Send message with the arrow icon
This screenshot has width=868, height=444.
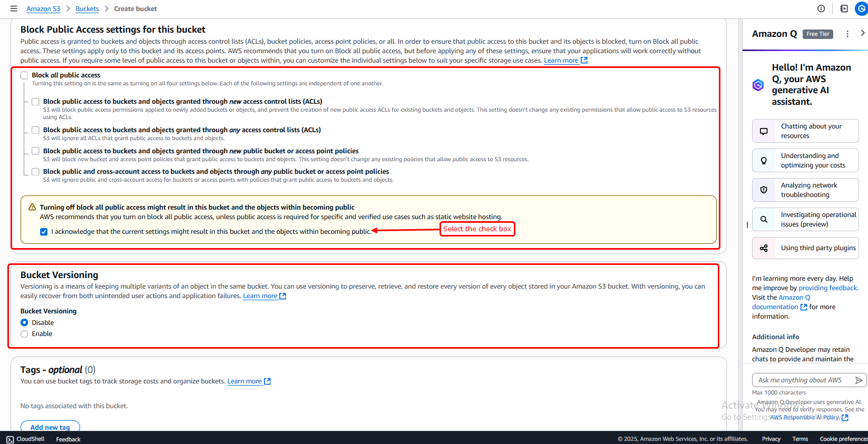(x=859, y=380)
